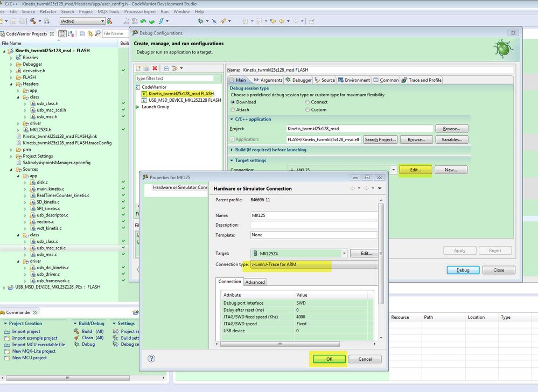Viewport: 538px width, 392px height.
Task: Click the build hammer icon in toolbar
Action: (x=34, y=21)
